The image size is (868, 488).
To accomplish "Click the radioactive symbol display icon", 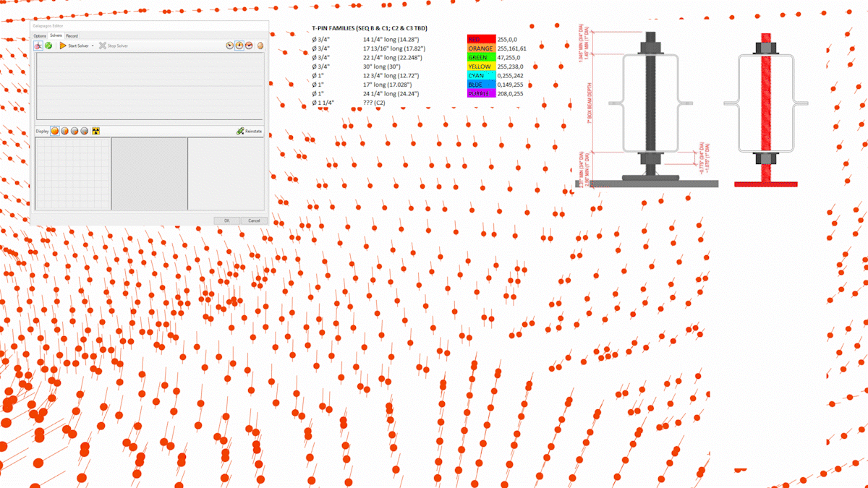I will (x=95, y=132).
